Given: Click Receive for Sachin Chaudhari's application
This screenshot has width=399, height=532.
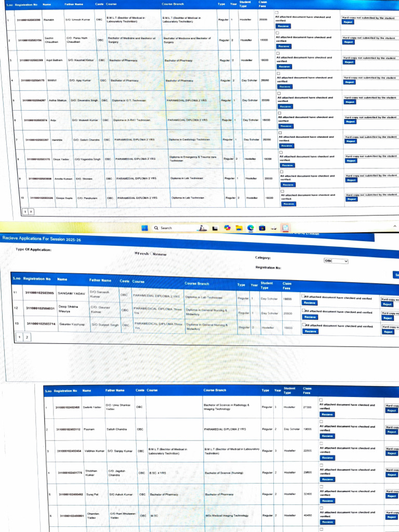Looking at the screenshot, I should click(283, 46).
